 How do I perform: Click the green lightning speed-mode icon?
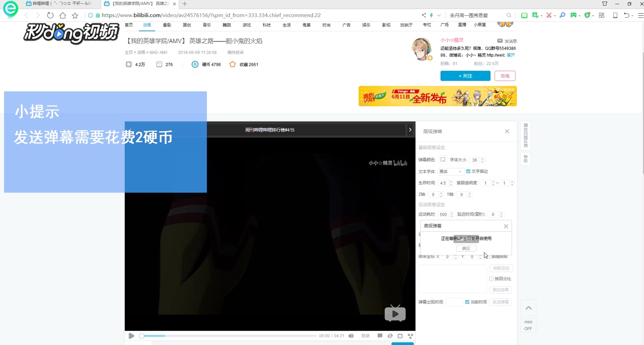pos(432,16)
